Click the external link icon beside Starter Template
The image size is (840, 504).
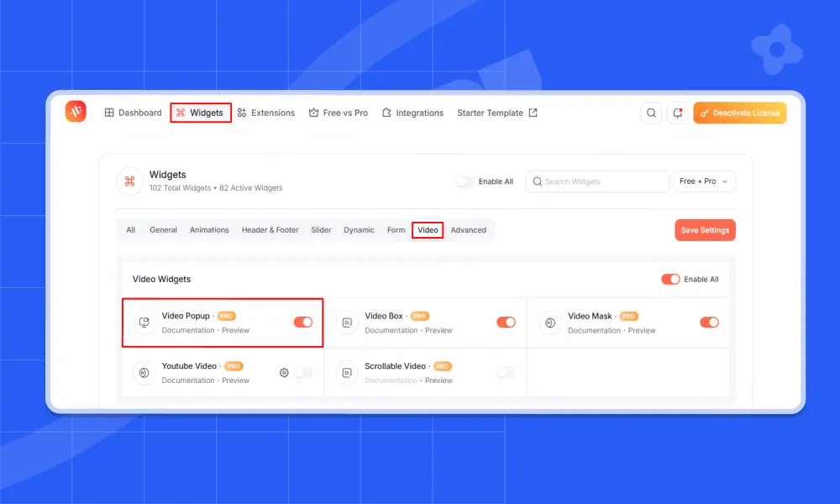coord(533,113)
